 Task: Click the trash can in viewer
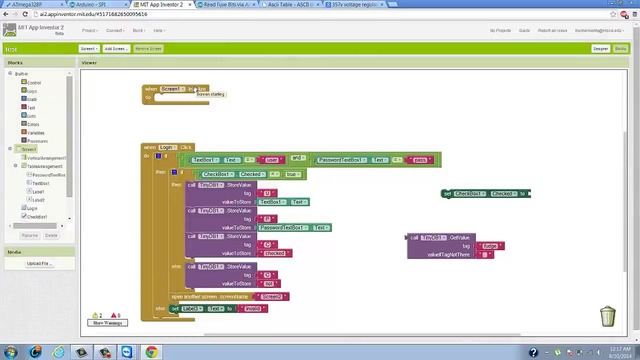tap(607, 316)
